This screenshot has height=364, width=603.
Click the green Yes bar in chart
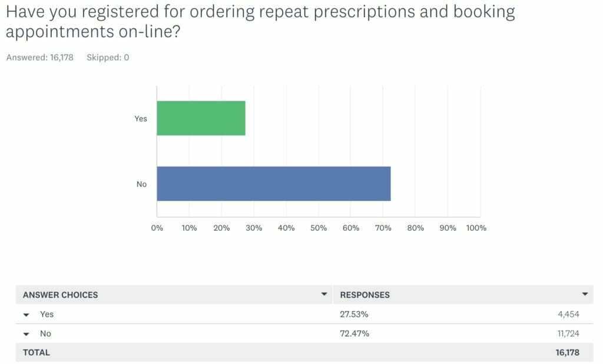[201, 118]
